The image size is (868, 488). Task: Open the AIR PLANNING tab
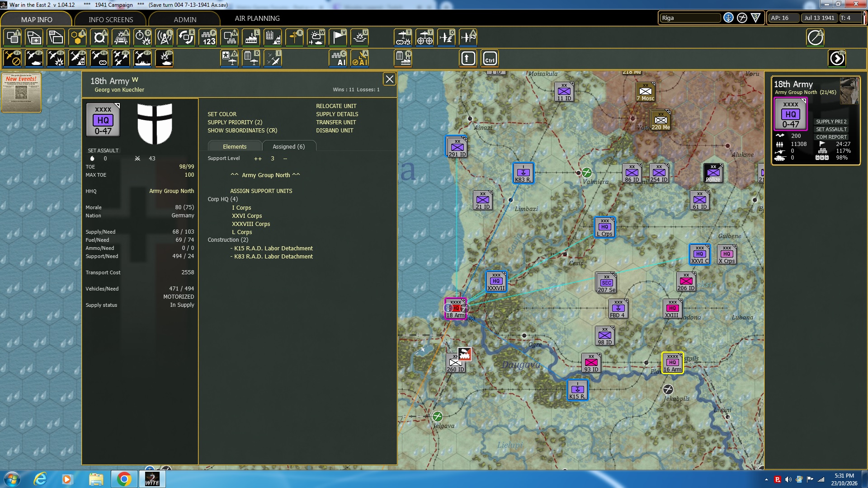(x=257, y=19)
